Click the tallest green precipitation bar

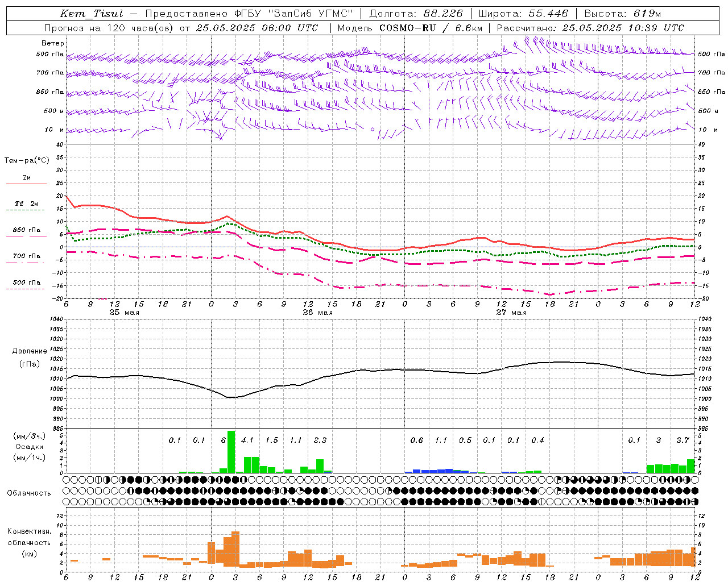point(231,452)
